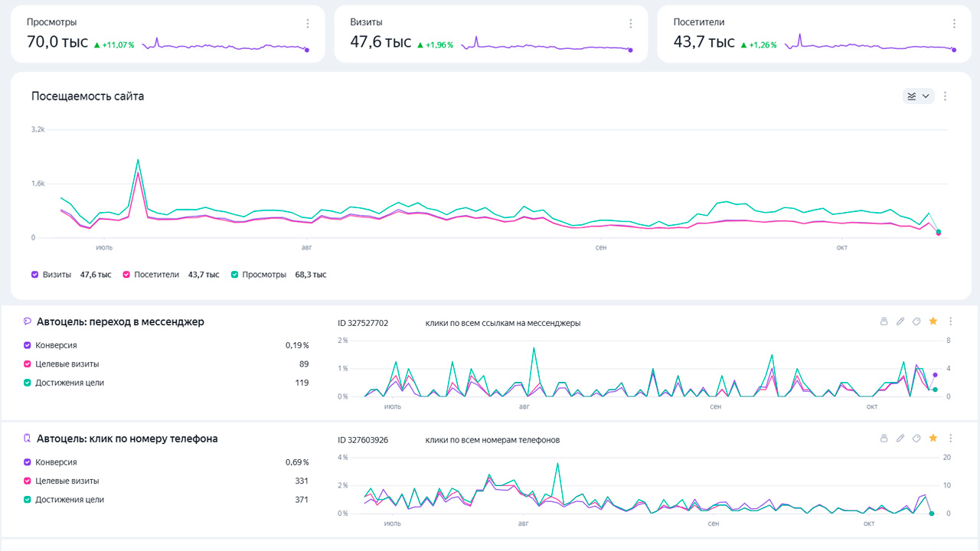Viewport: 980px width, 551px height.
Task: Click the Просмотры sparkline mini chart
Action: (x=226, y=44)
